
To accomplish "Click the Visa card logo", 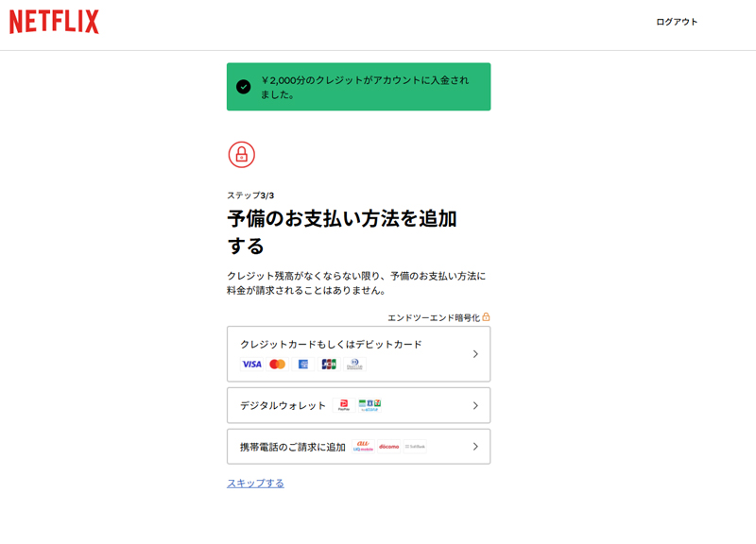I will (251, 365).
